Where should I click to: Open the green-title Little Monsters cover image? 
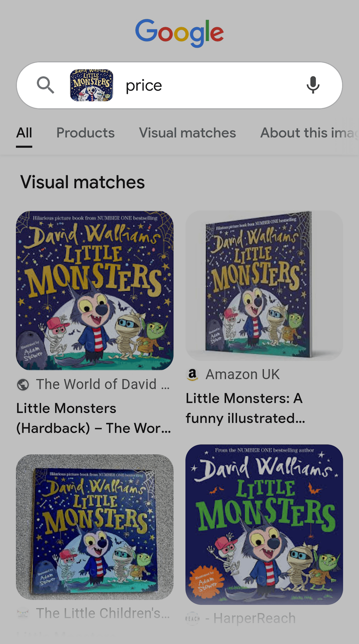pos(264,524)
